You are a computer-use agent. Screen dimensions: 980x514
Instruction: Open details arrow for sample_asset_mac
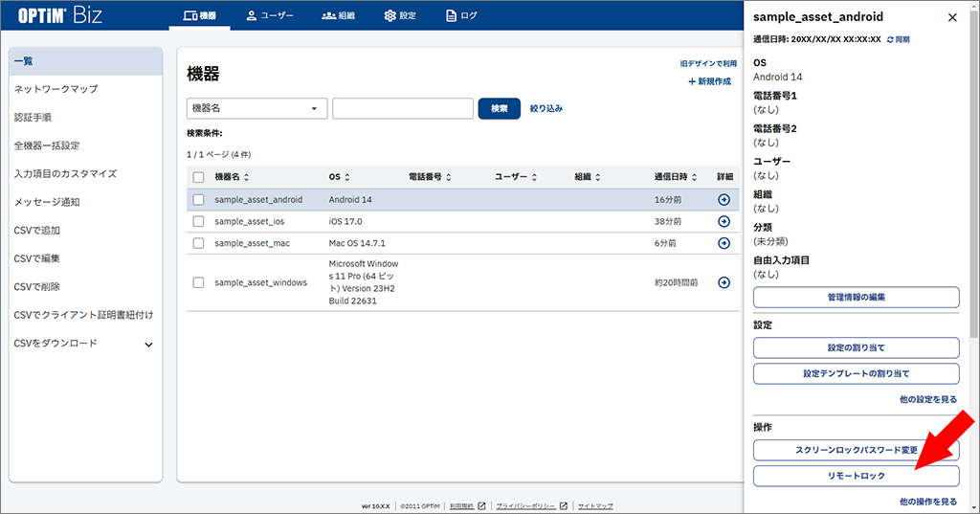pos(724,243)
